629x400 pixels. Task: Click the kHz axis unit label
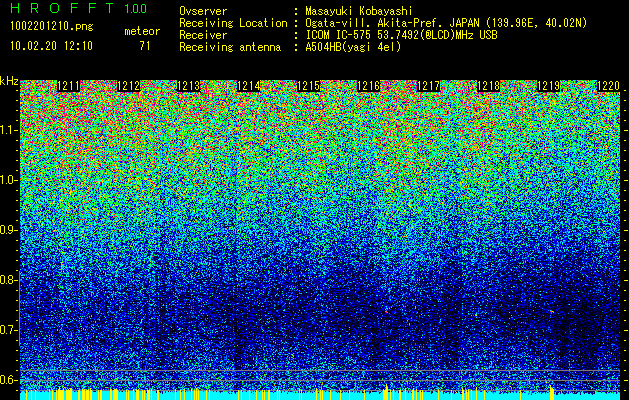9,81
